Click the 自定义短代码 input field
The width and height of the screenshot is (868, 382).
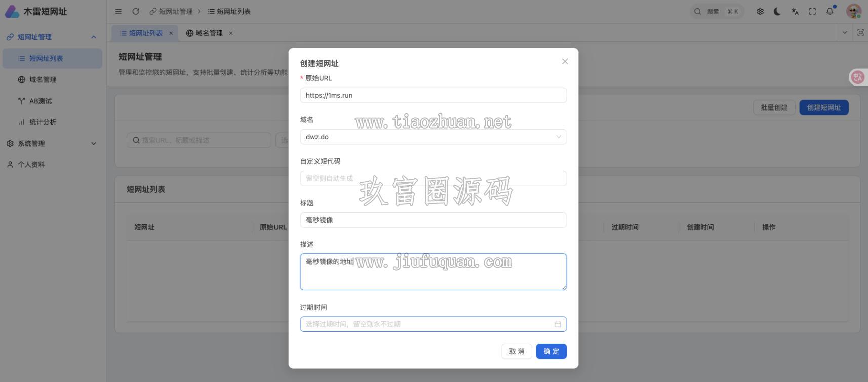(x=433, y=178)
